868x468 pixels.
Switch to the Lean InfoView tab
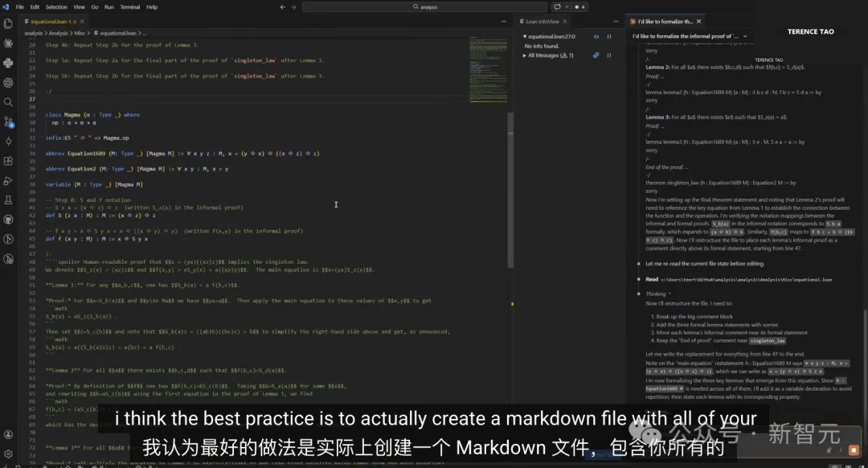point(542,22)
